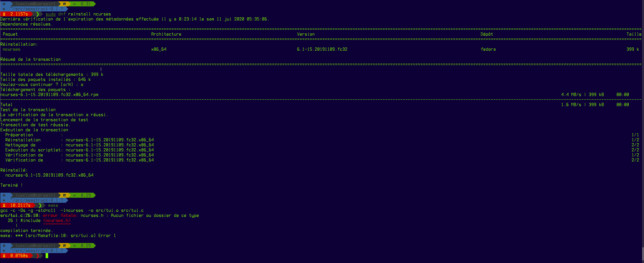The height and width of the screenshot is (263, 644).
Task: Click 'ncurses-6.1-15.20191109.fc32.x86_64.rpm' file name
Action: pyautogui.click(x=49, y=95)
